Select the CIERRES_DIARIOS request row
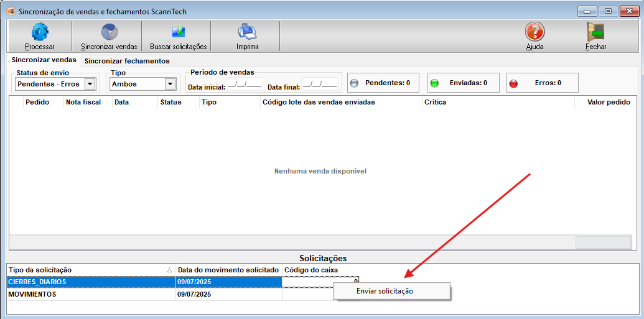The height and width of the screenshot is (319, 644). click(x=91, y=282)
